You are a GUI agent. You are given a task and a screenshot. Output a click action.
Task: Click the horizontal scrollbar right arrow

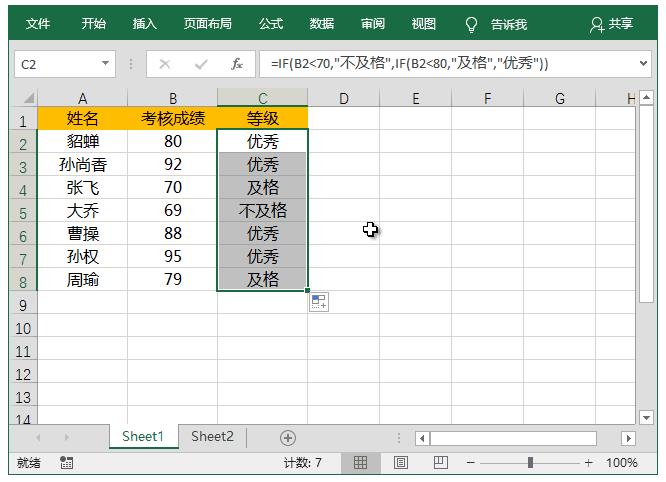pyautogui.click(x=629, y=438)
